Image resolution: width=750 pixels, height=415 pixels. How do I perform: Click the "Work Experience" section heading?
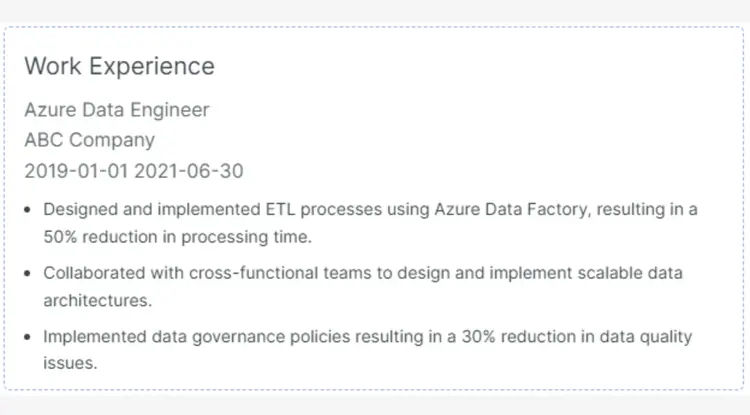119,66
